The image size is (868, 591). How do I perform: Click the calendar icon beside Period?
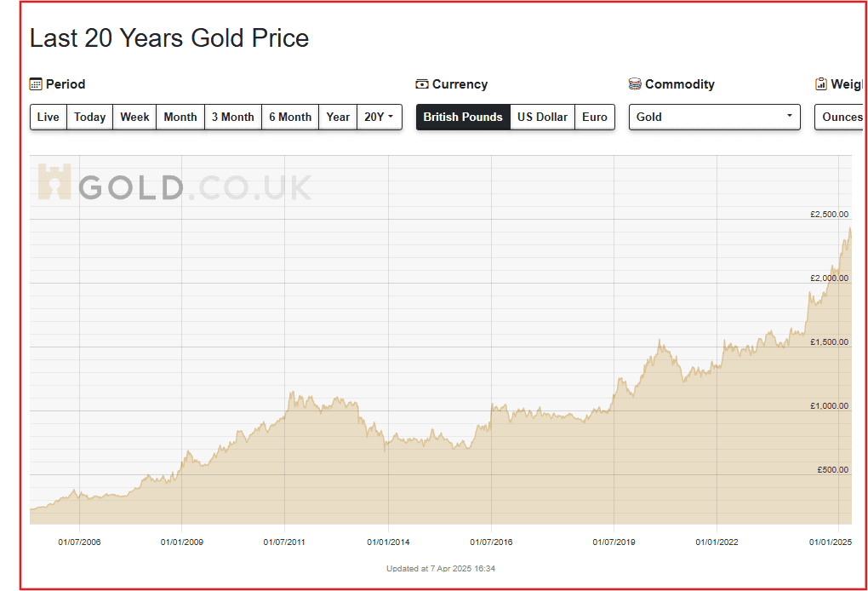click(x=36, y=84)
